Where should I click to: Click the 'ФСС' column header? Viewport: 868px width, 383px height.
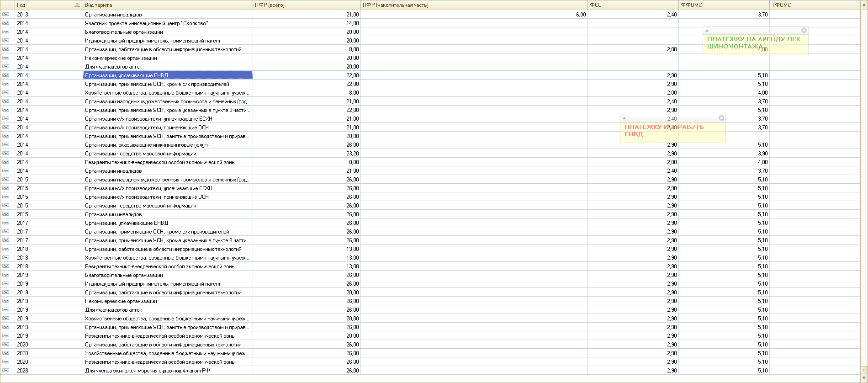(633, 5)
